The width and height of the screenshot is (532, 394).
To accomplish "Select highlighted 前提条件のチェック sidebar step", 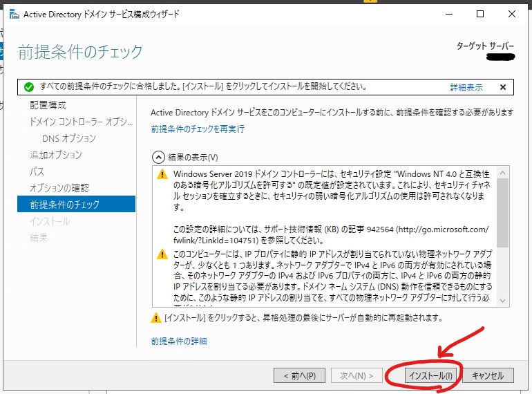I will (76, 205).
